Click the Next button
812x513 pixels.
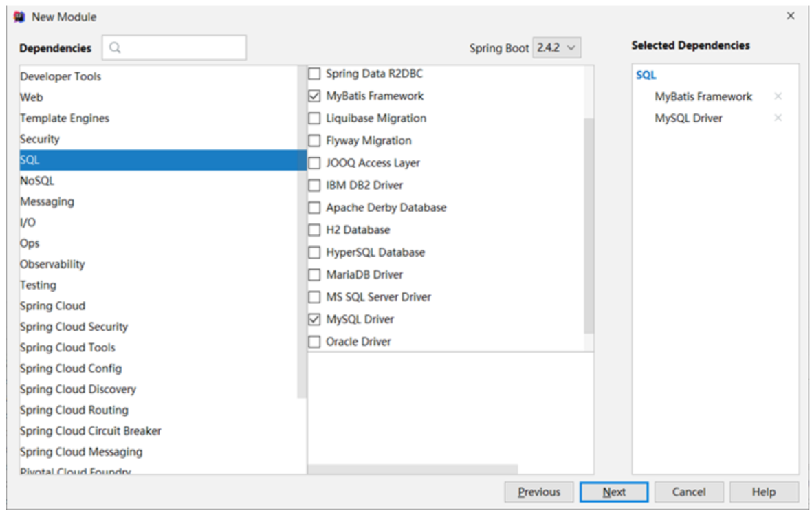[614, 492]
